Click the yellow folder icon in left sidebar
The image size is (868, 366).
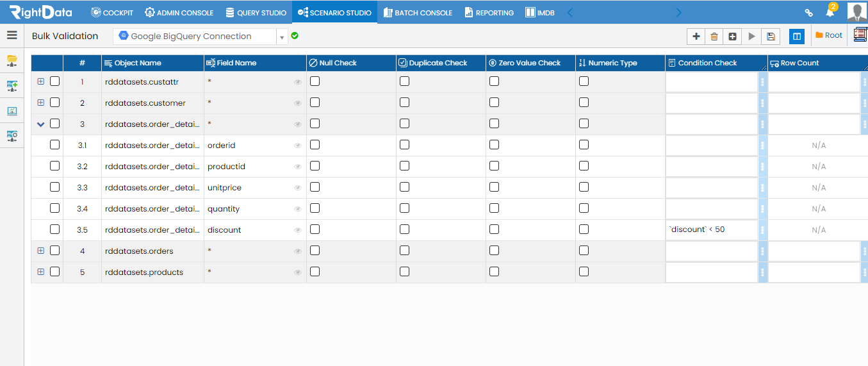12,60
